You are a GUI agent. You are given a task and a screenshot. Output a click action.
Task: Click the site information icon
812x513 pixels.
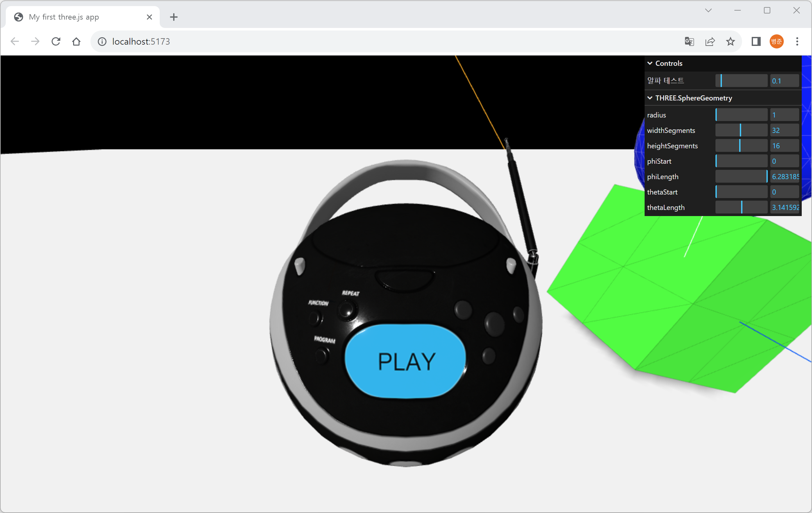click(x=102, y=41)
